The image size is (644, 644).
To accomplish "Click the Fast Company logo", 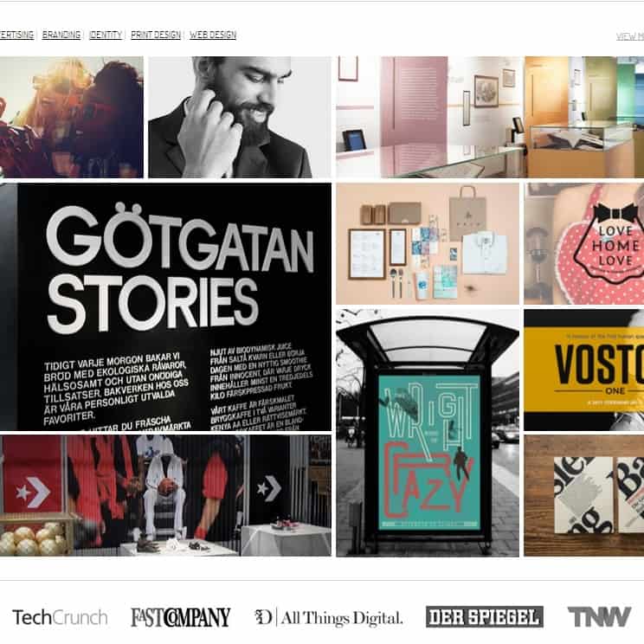I will (181, 617).
